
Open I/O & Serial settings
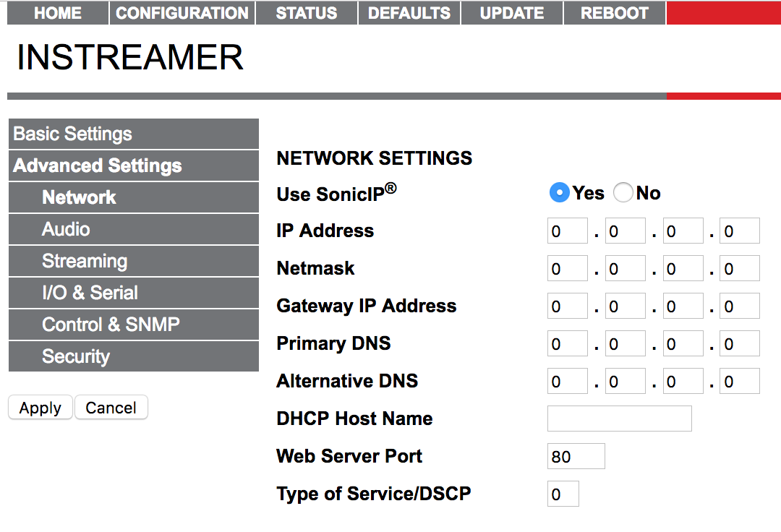[134, 293]
